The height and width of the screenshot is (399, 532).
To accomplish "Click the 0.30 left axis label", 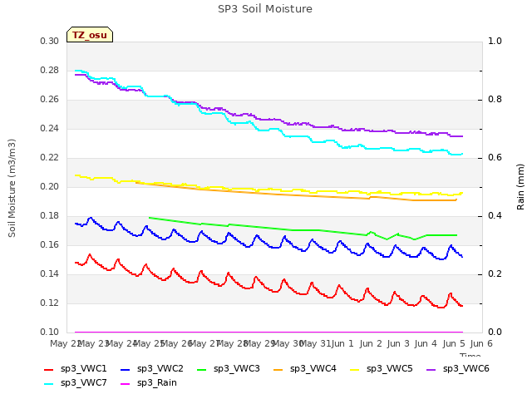I will click(50, 41).
